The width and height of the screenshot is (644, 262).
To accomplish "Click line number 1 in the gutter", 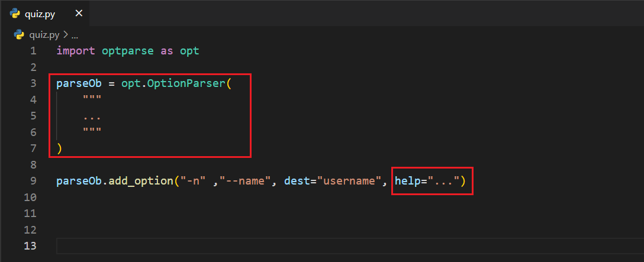I will 33,51.
